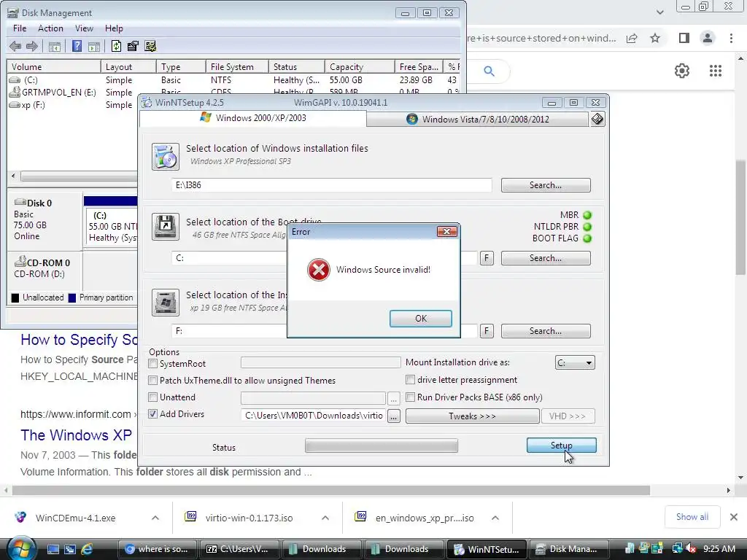Click Search button for Boot drive
This screenshot has height=560, width=747.
pos(546,258)
